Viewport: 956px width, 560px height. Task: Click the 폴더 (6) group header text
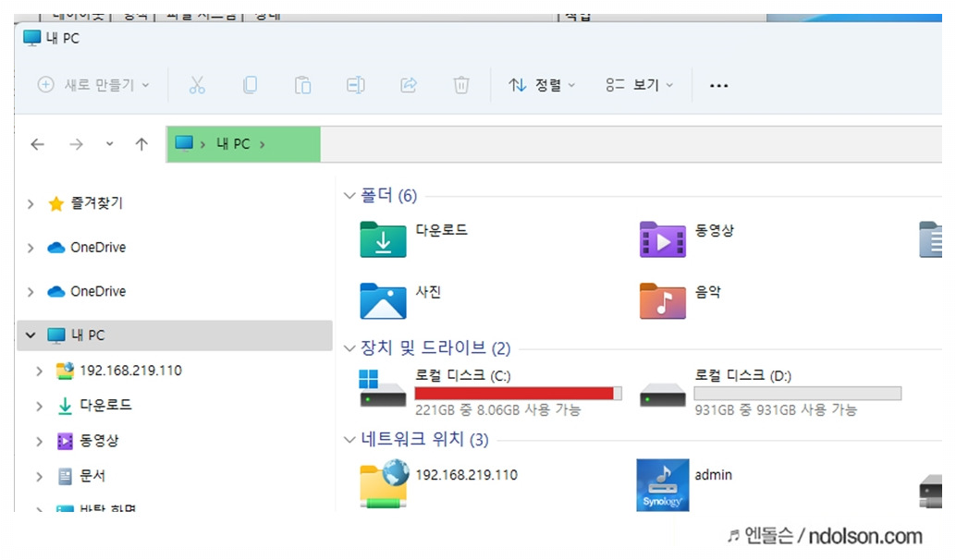pyautogui.click(x=389, y=196)
